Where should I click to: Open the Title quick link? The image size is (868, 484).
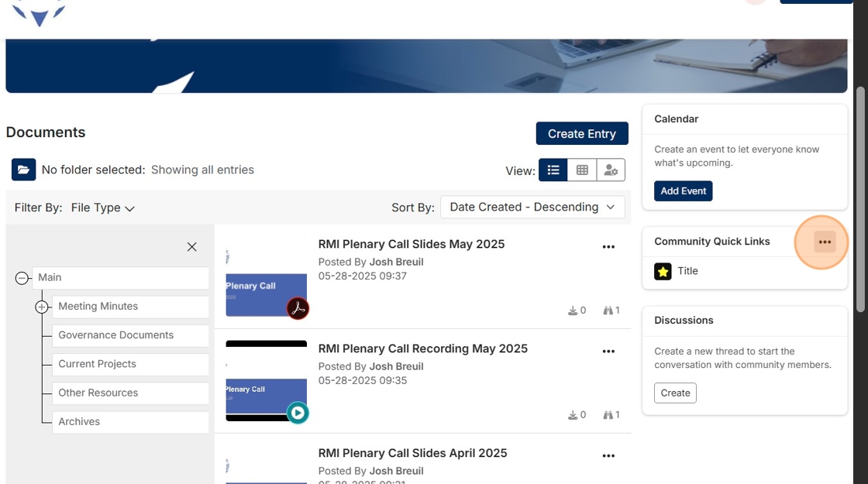click(x=687, y=271)
